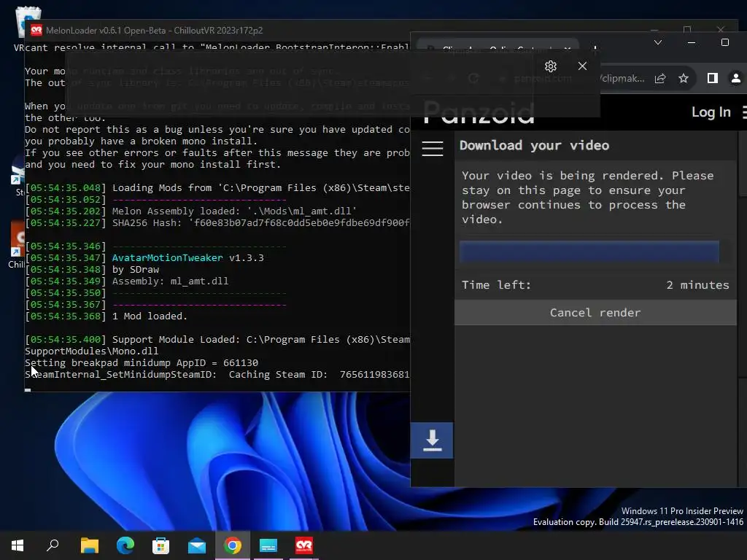This screenshot has width=747, height=560.
Task: Switch to the MelonLoader console taskbar icon
Action: 268,545
